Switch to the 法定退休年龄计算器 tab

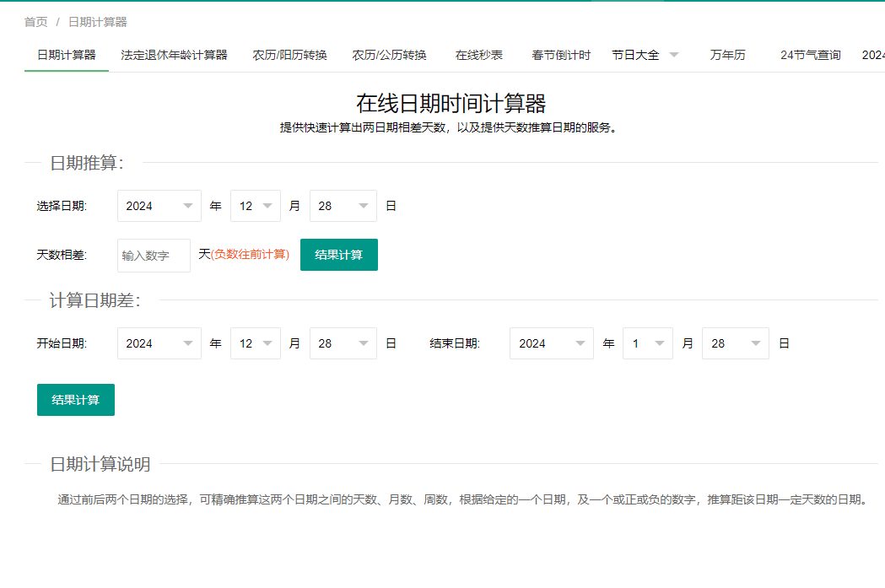pos(173,54)
